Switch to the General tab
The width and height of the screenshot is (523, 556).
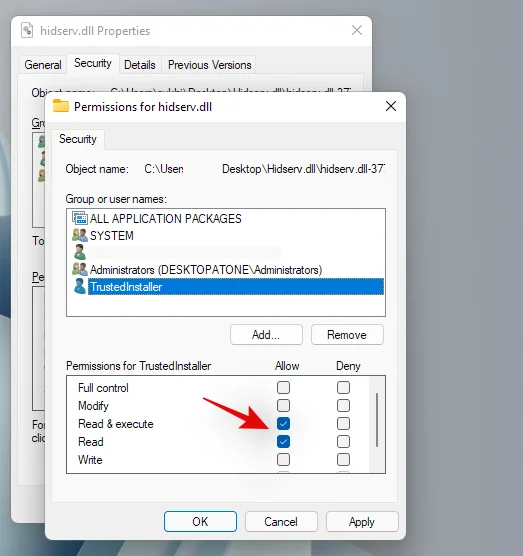(x=43, y=65)
